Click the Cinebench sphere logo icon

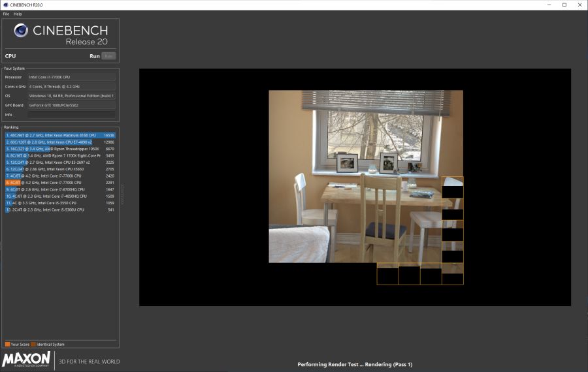[x=21, y=30]
